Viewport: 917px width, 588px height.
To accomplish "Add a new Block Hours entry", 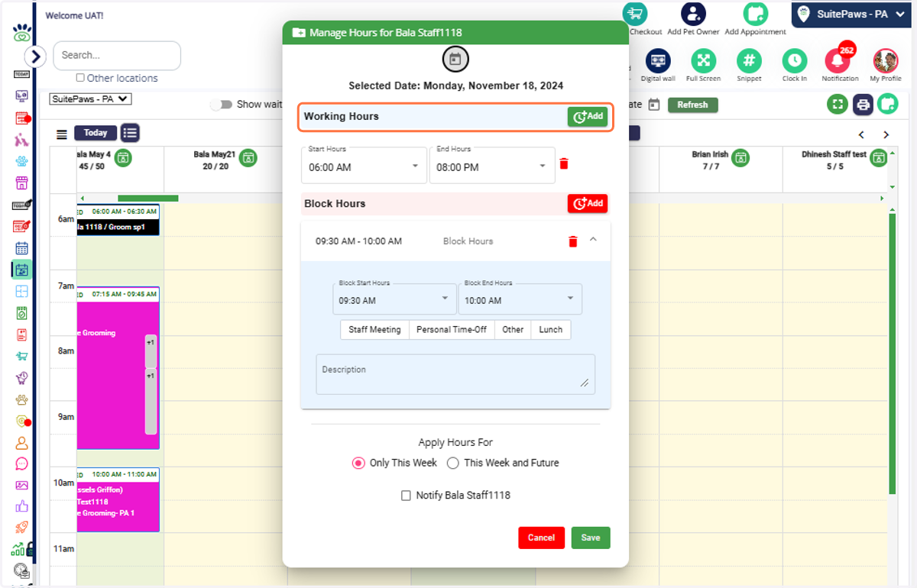I will pos(588,204).
